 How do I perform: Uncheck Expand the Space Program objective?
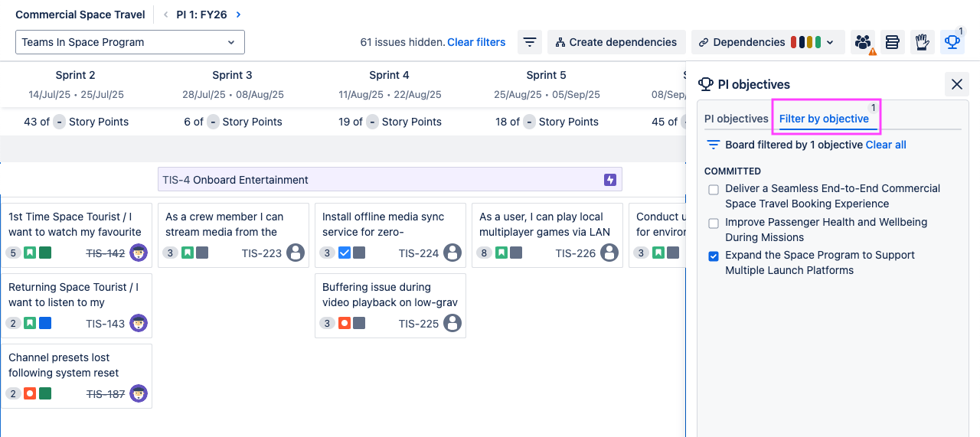[714, 256]
